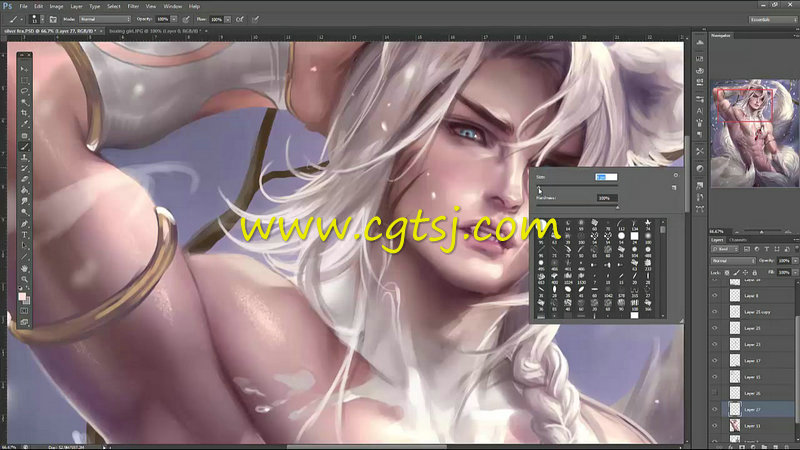Open Flow slider arrow in options bar
The width and height of the screenshot is (800, 450).
(228, 19)
